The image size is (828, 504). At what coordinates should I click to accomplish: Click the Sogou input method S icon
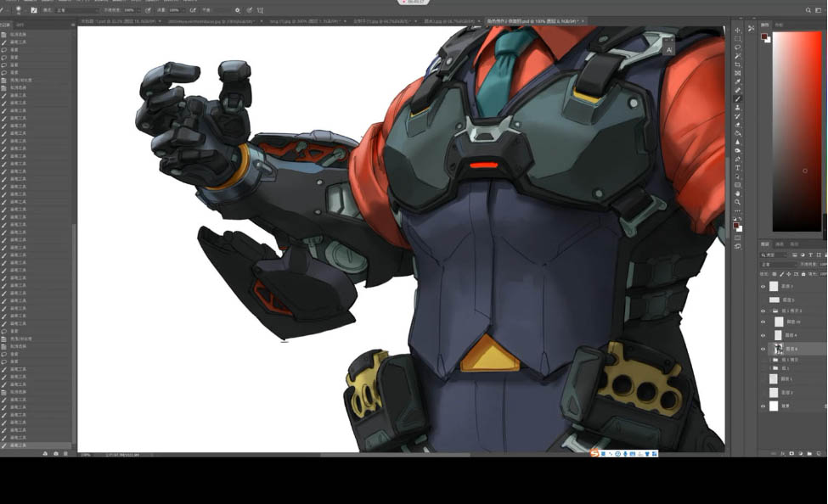point(594,453)
